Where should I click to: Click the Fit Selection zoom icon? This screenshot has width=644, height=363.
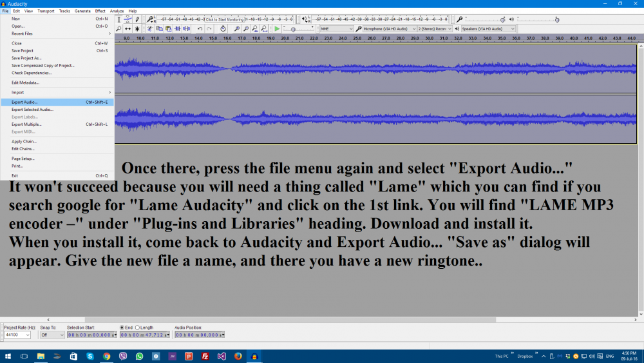pyautogui.click(x=254, y=29)
